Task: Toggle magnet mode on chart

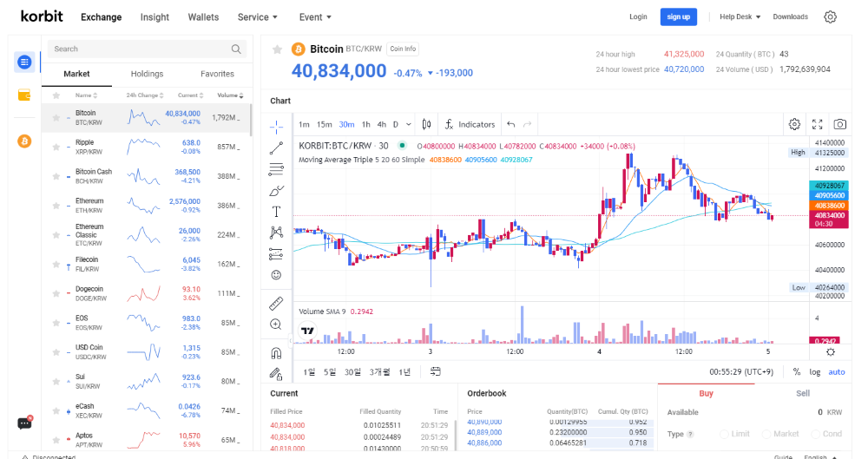Action: click(276, 352)
